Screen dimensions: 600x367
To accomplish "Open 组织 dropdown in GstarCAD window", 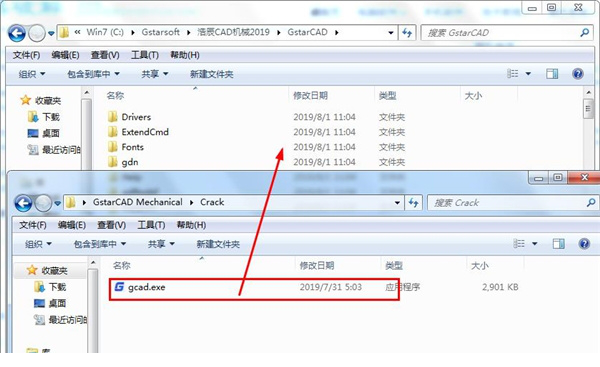I will tap(32, 74).
